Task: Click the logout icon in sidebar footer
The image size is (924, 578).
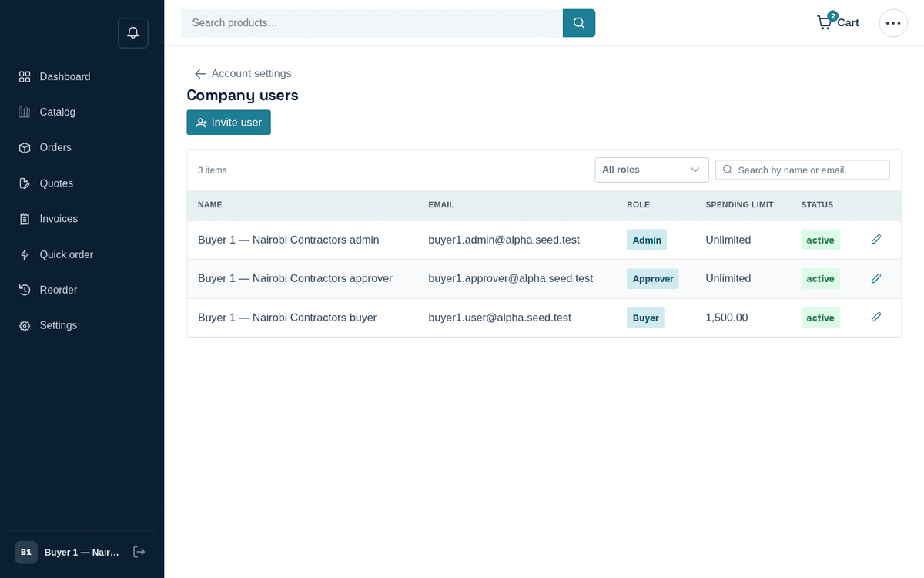Action: [139, 552]
